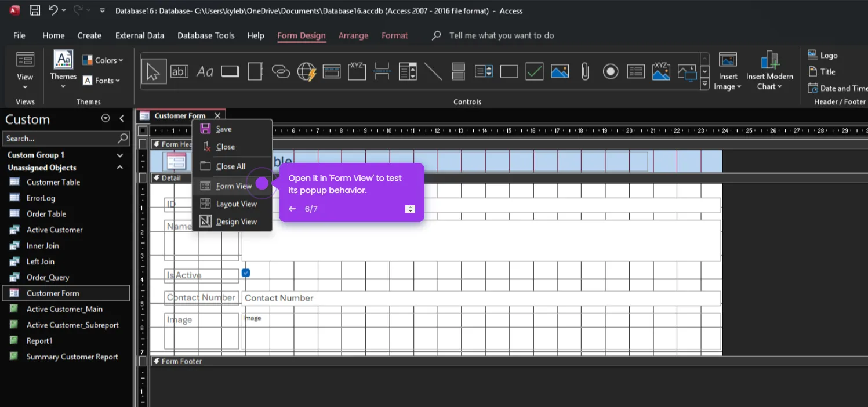Open navigation pane menu circle arrow
This screenshot has height=407, width=868.
tap(106, 118)
